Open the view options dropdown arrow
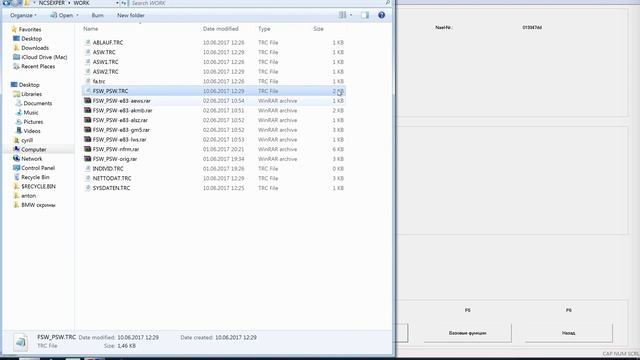 click(351, 16)
